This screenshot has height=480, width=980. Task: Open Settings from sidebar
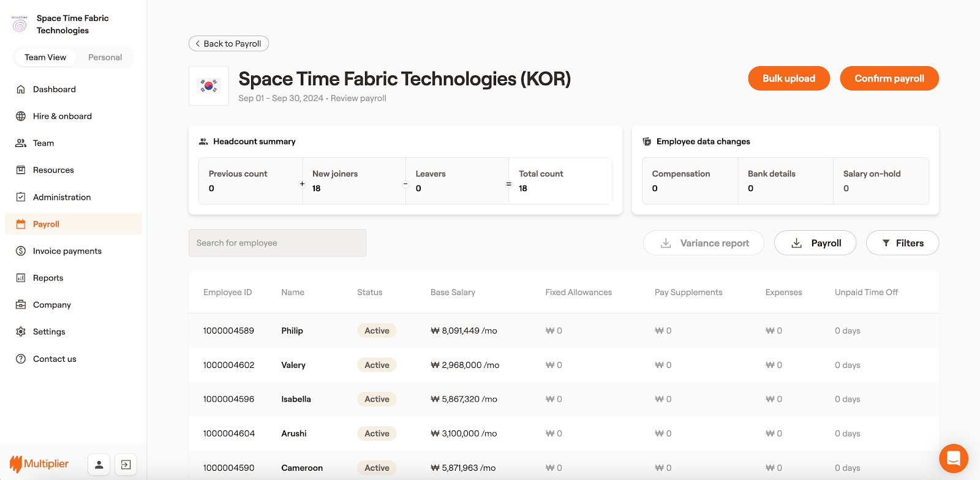[x=73, y=332]
